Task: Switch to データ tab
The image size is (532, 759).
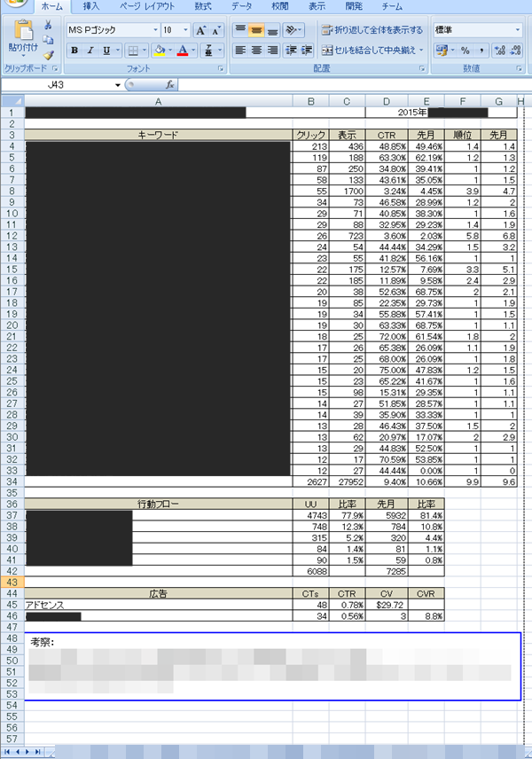Action: 241,6
